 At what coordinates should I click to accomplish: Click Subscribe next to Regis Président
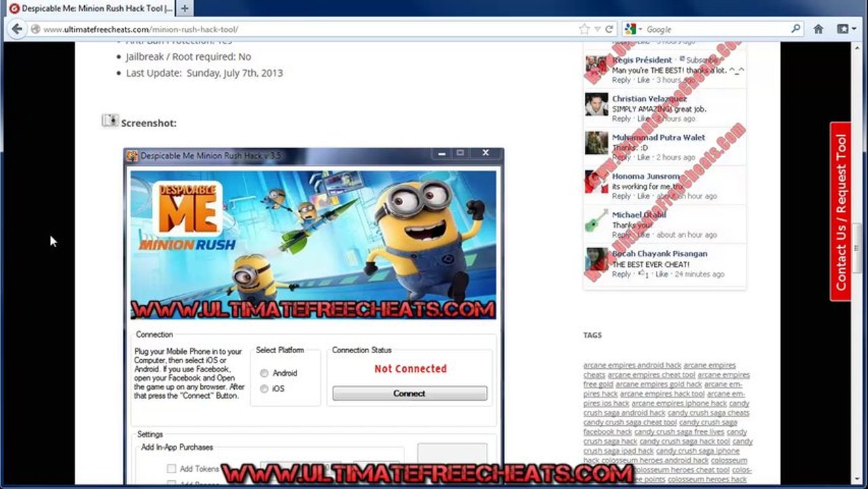pos(702,60)
